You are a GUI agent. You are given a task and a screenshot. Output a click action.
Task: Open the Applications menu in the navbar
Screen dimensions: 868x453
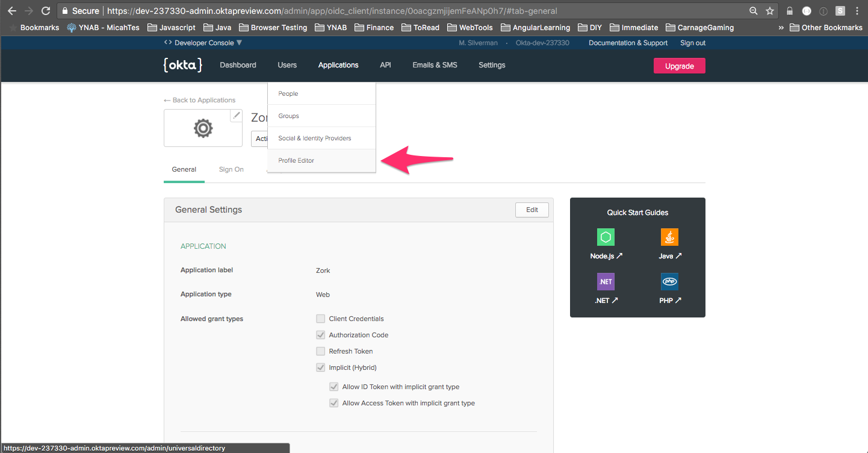338,65
